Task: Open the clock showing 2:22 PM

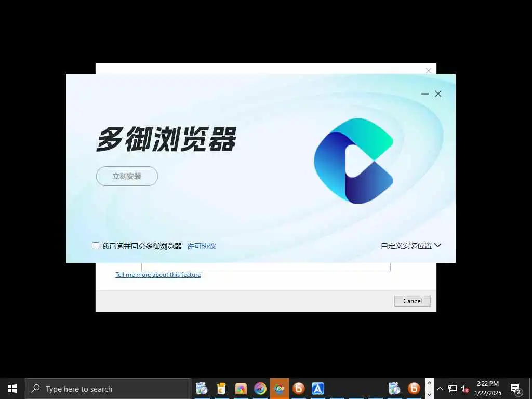Action: point(488,389)
